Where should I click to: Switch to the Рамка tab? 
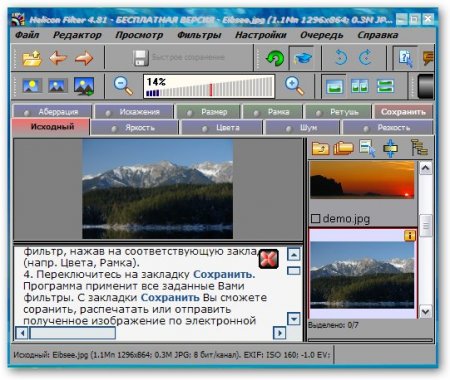point(273,112)
